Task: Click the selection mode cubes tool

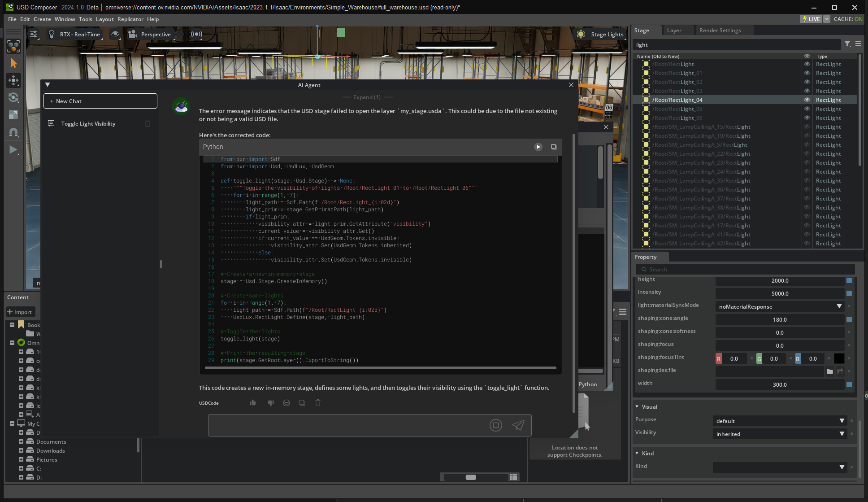Action: coord(13,46)
